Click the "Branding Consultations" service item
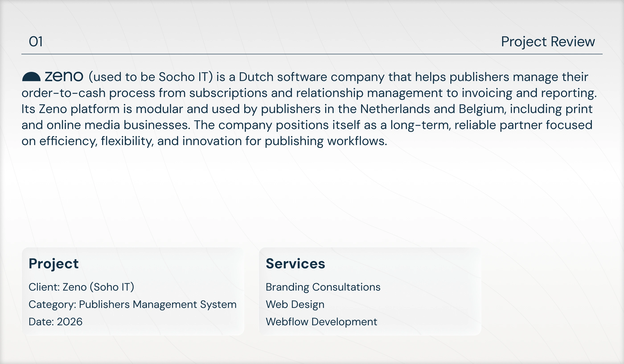 point(323,287)
